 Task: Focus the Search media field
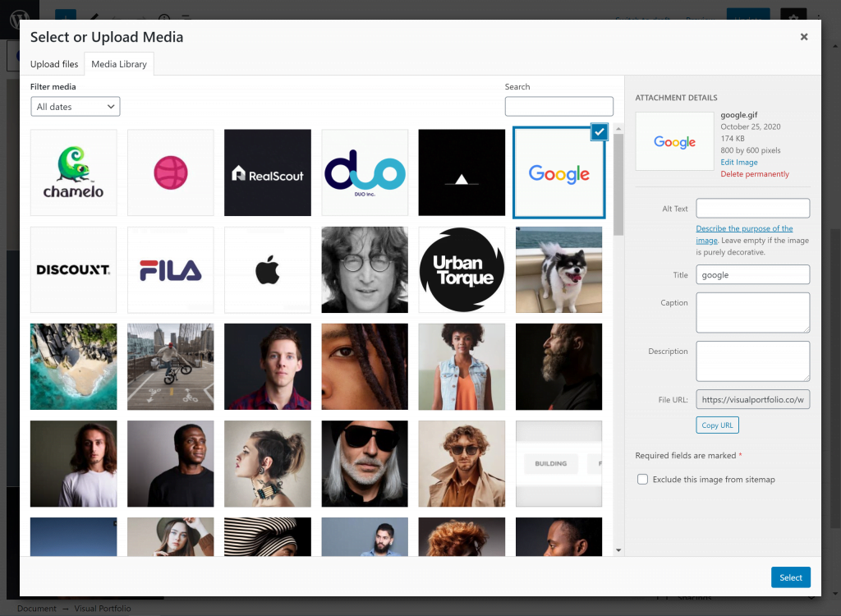click(558, 106)
